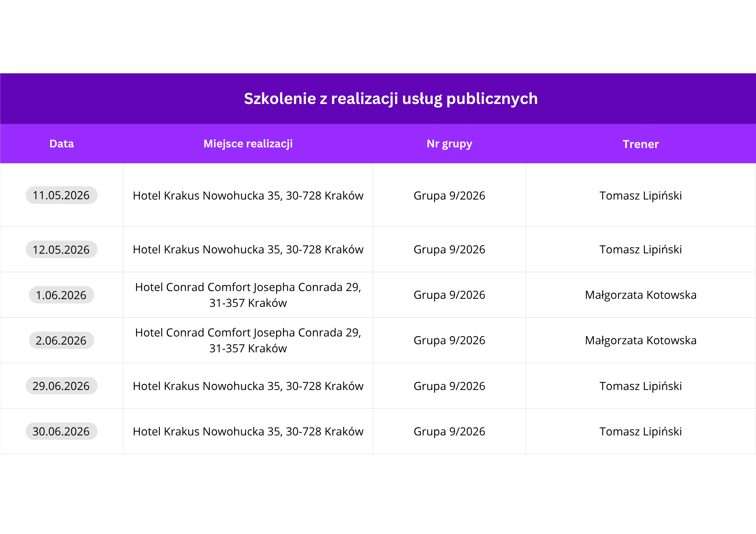
Task: Click trainer Małgorzata Kotowska in the 2.06.2026 row
Action: coord(640,340)
